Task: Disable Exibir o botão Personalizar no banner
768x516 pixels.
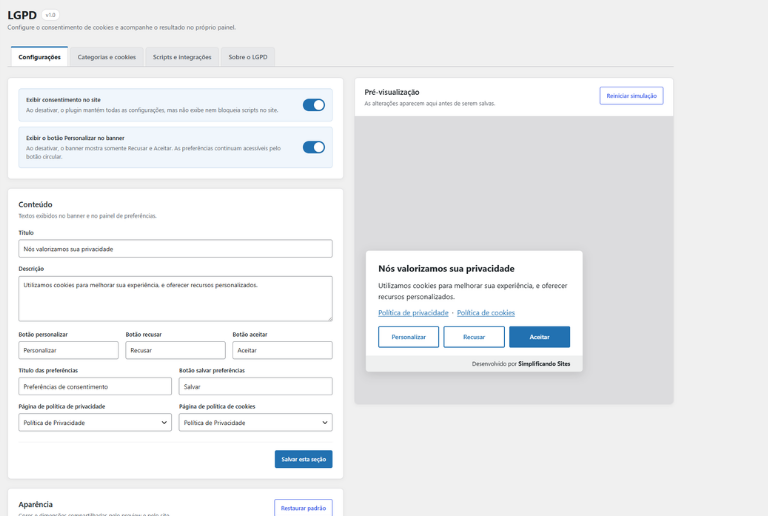Action: pyautogui.click(x=313, y=147)
